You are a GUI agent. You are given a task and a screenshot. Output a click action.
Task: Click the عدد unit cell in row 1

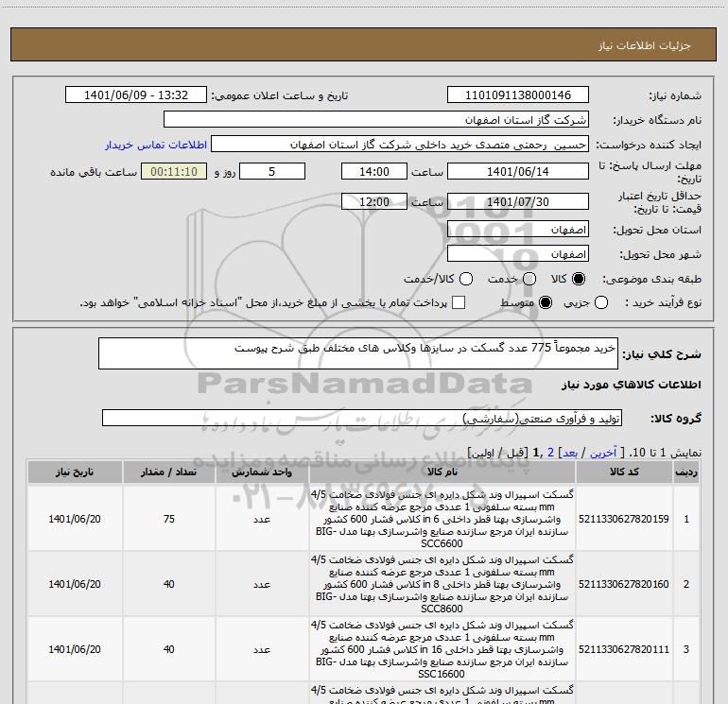[x=262, y=519]
